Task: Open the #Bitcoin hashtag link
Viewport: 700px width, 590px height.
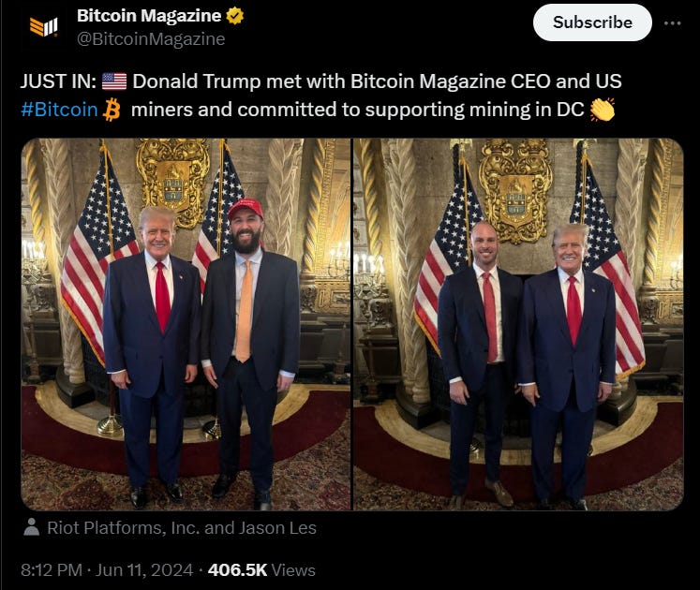Action: coord(59,110)
